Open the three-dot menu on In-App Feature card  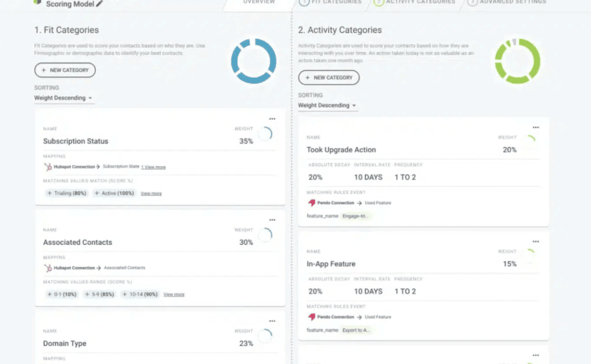[536, 241]
